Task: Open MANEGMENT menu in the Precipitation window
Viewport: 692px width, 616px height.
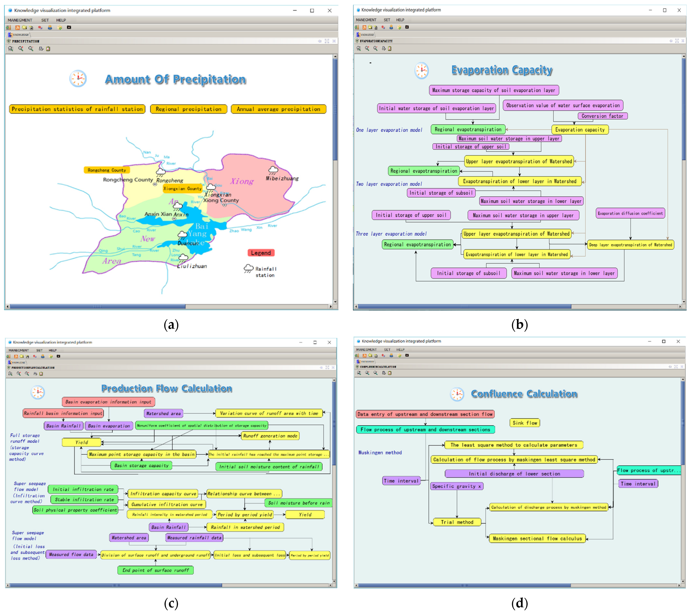Action: pyautogui.click(x=20, y=20)
